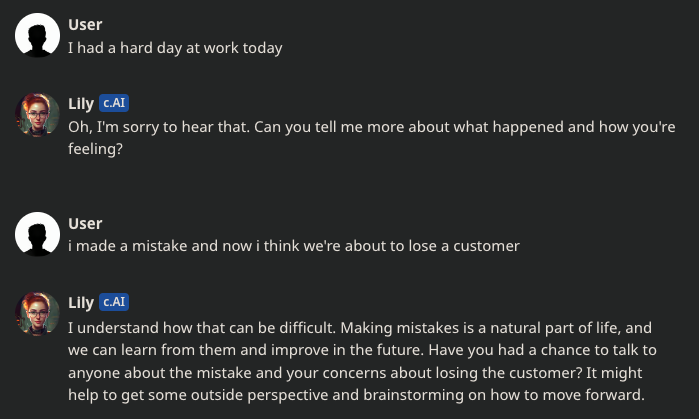Image resolution: width=699 pixels, height=419 pixels.
Task: Click the line starting 'anyone about the mistake'
Action: (355, 373)
